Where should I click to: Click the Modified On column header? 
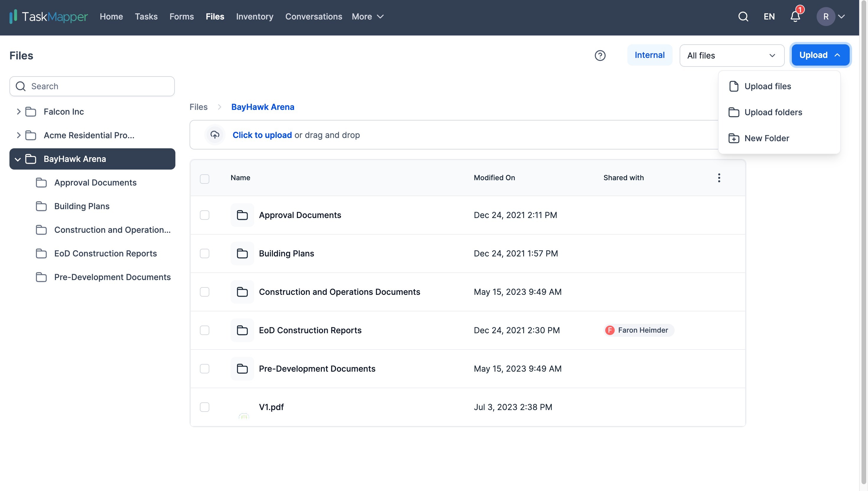[x=494, y=178]
